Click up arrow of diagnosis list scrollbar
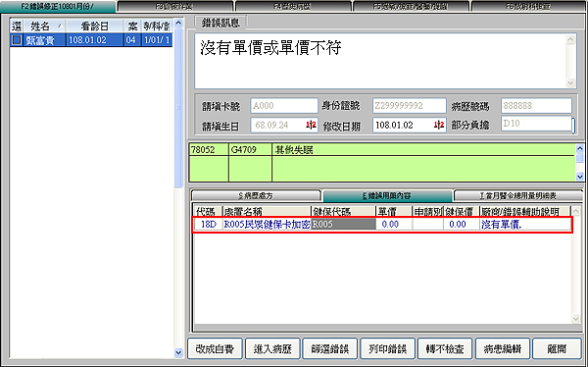 pos(579,148)
